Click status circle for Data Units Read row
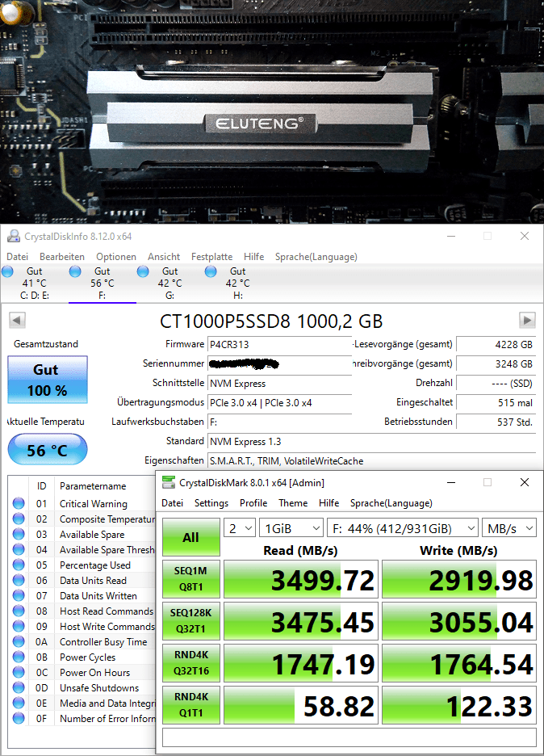Image resolution: width=544 pixels, height=756 pixels. point(19,580)
